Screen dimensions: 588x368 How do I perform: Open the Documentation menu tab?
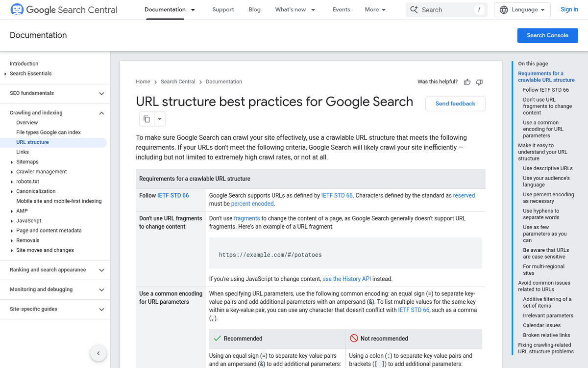[165, 10]
